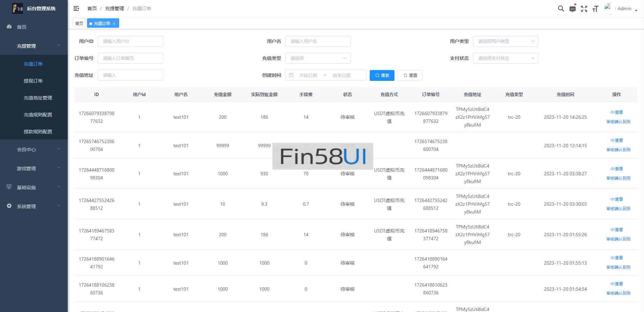The height and width of the screenshot is (312, 644).
Task: Expand the 游戏管理 sidebar menu
Action: tap(34, 168)
